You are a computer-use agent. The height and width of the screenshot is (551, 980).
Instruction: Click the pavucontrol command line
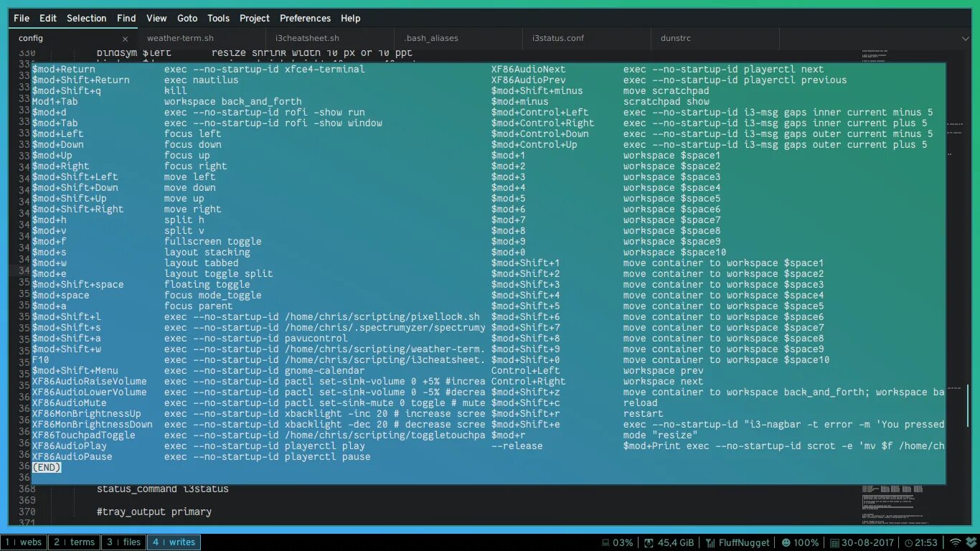[x=255, y=338]
